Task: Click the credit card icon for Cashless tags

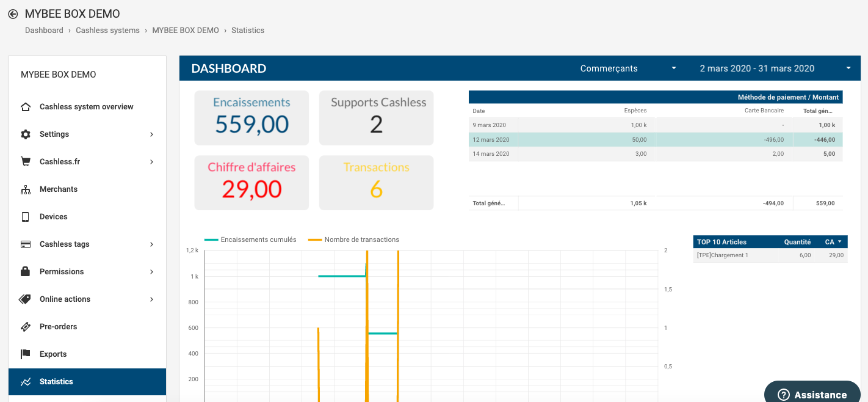Action: (26, 244)
